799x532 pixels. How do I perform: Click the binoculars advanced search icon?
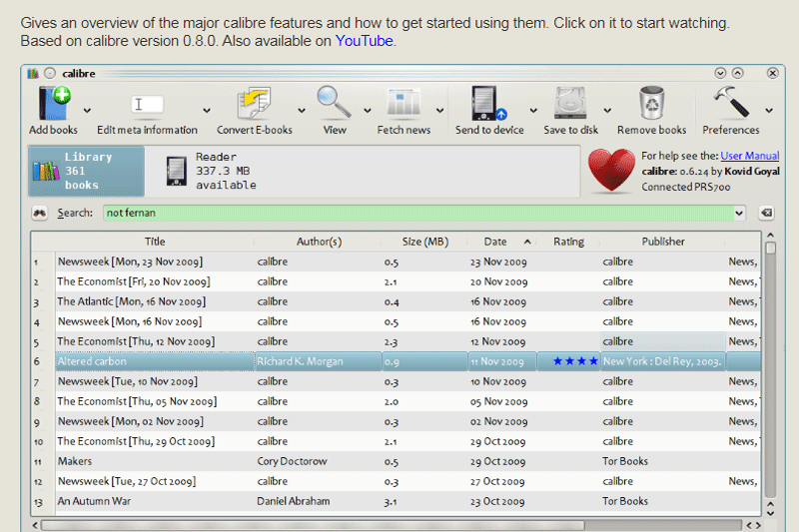(40, 213)
